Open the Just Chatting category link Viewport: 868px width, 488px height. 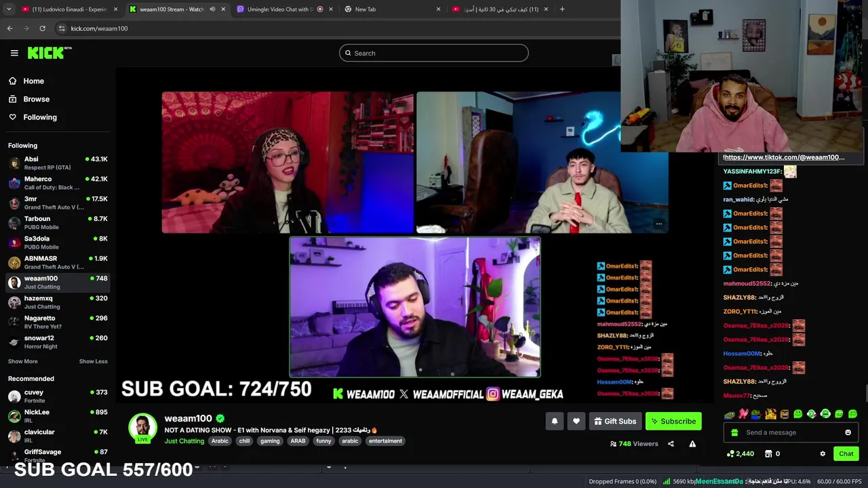click(184, 441)
